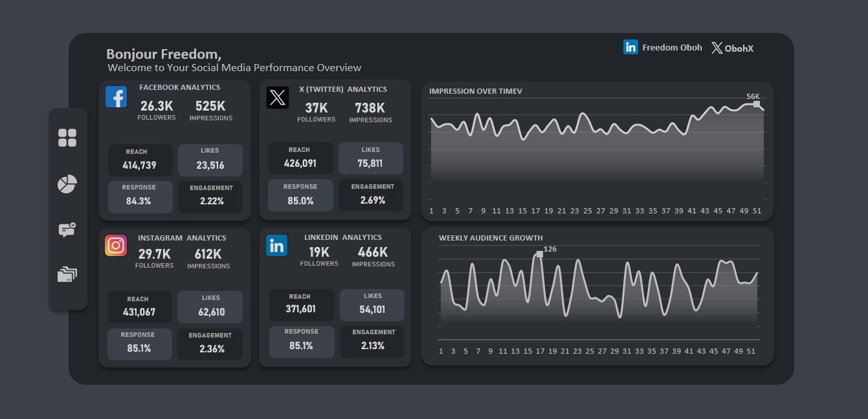The width and height of the screenshot is (868, 419).
Task: Open the chat message icon in sidebar
Action: 67,230
